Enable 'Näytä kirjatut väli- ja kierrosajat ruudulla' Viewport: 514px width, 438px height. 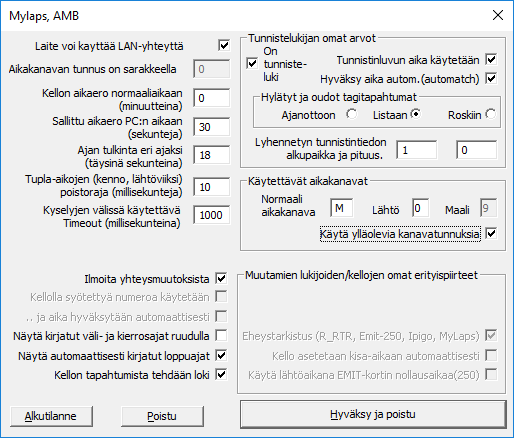[221, 335]
